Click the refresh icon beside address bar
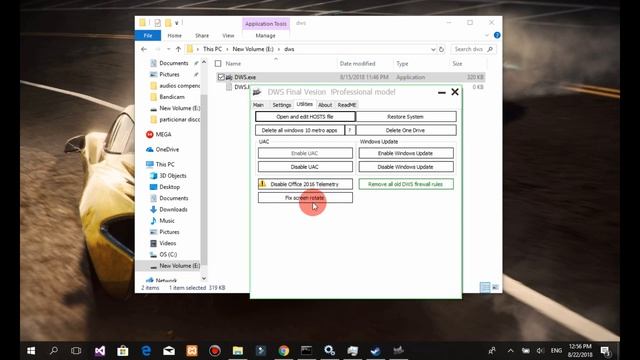 [x=441, y=49]
